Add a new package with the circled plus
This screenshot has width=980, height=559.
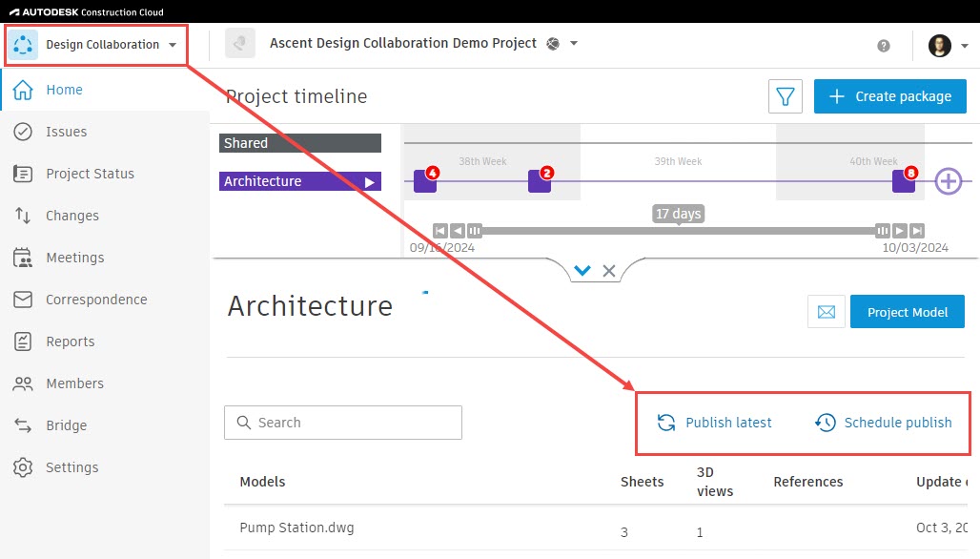(949, 181)
